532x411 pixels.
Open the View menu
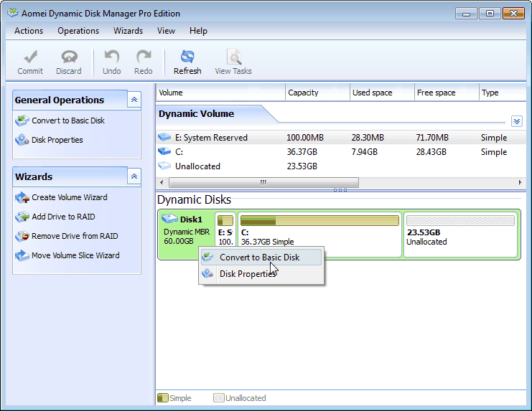point(167,31)
